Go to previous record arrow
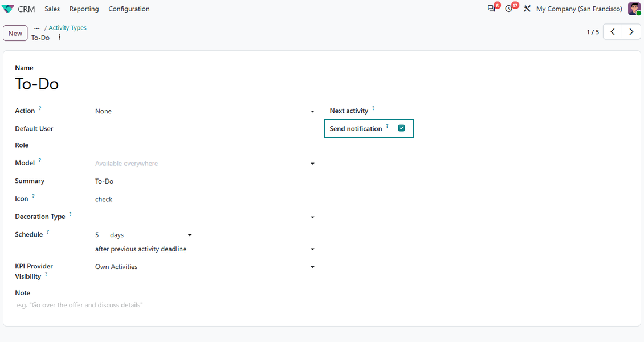The height and width of the screenshot is (342, 644). (613, 32)
